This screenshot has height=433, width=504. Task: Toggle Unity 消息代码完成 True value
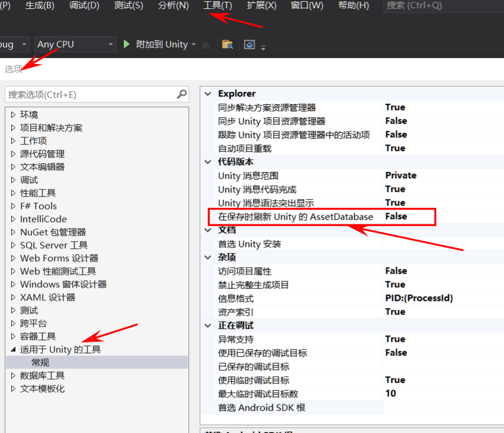point(396,189)
